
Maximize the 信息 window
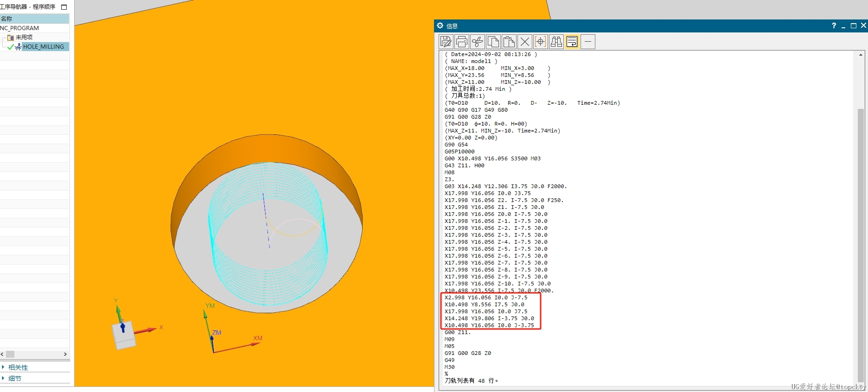coord(853,25)
